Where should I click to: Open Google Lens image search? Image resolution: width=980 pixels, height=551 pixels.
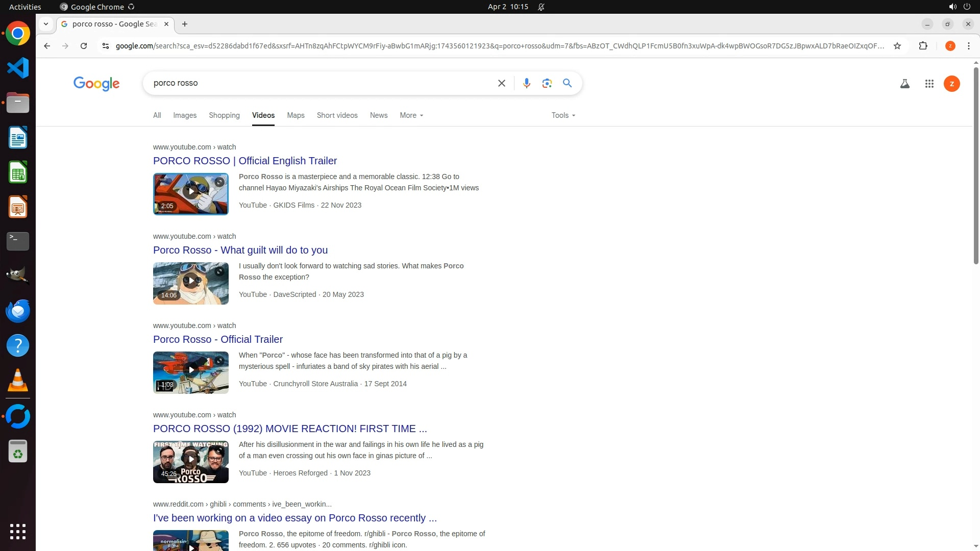547,83
